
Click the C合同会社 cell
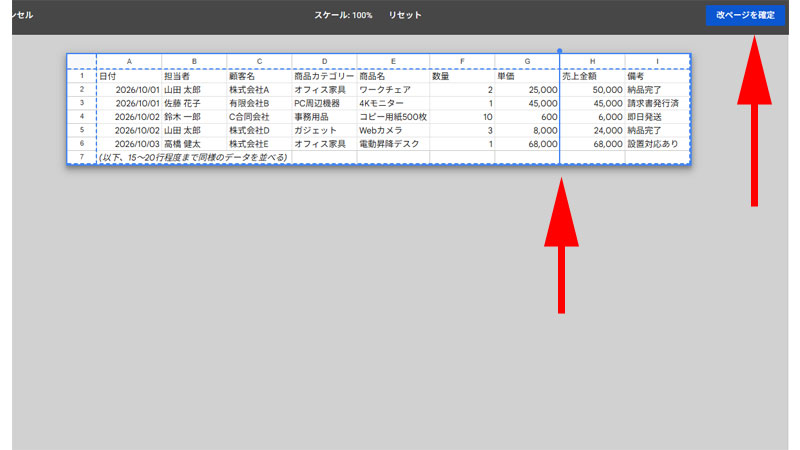point(259,116)
